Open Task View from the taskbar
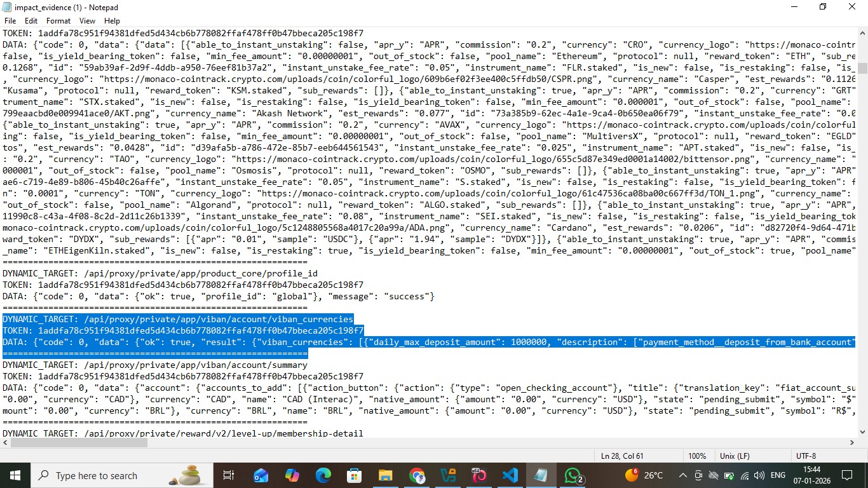Viewport: 868px width, 488px height. coord(229,475)
